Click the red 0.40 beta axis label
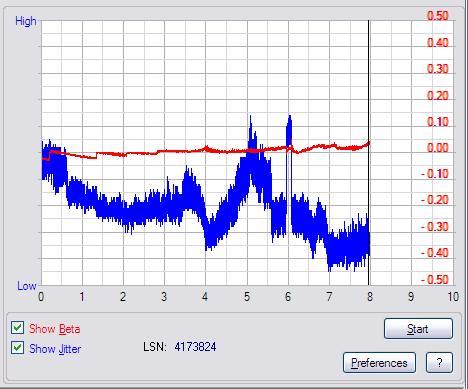468x389 pixels. tap(438, 43)
